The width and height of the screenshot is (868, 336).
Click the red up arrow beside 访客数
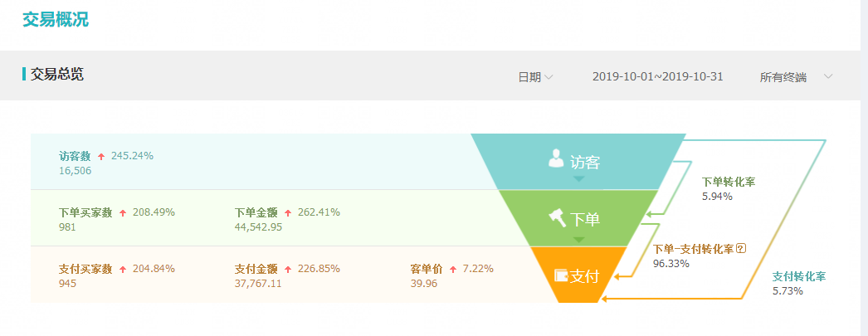pyautogui.click(x=101, y=156)
